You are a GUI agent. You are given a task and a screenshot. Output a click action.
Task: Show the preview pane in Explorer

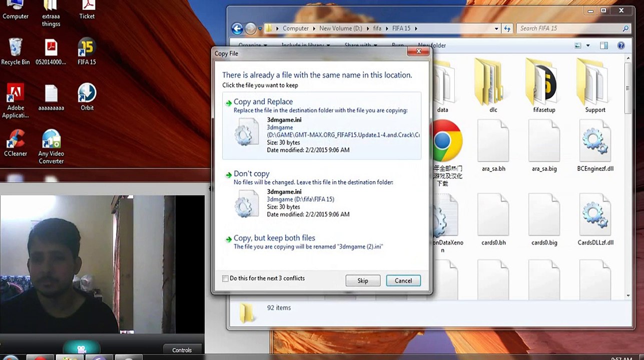point(604,45)
